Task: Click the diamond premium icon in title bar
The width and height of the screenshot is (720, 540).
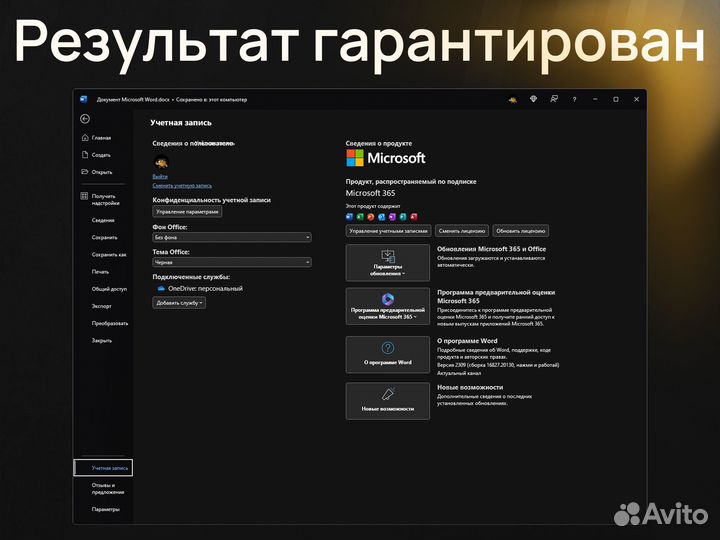Action: pyautogui.click(x=533, y=99)
